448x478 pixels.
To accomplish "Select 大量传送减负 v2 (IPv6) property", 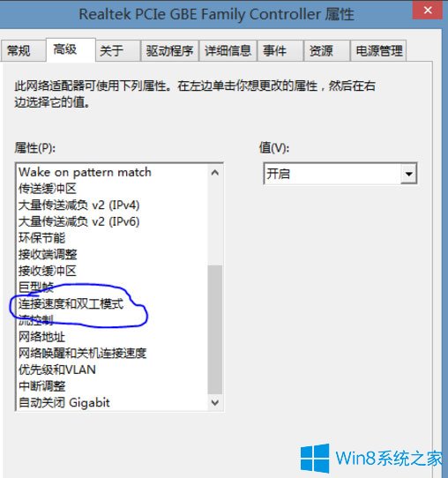I will [x=79, y=221].
